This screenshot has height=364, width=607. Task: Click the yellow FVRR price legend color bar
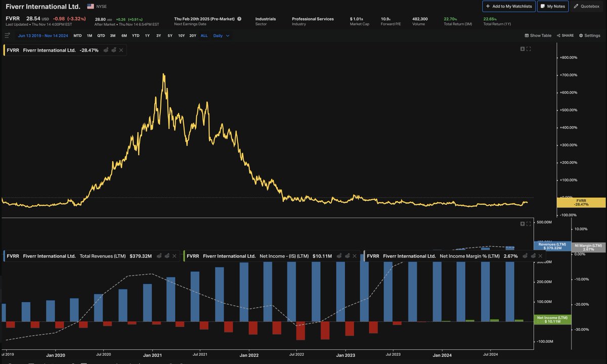pos(4,51)
